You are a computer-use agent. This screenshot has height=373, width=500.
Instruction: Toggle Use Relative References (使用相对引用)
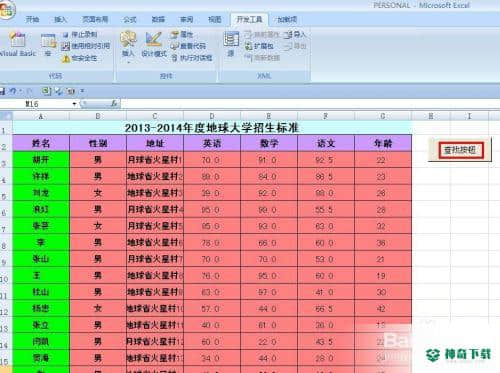point(86,46)
